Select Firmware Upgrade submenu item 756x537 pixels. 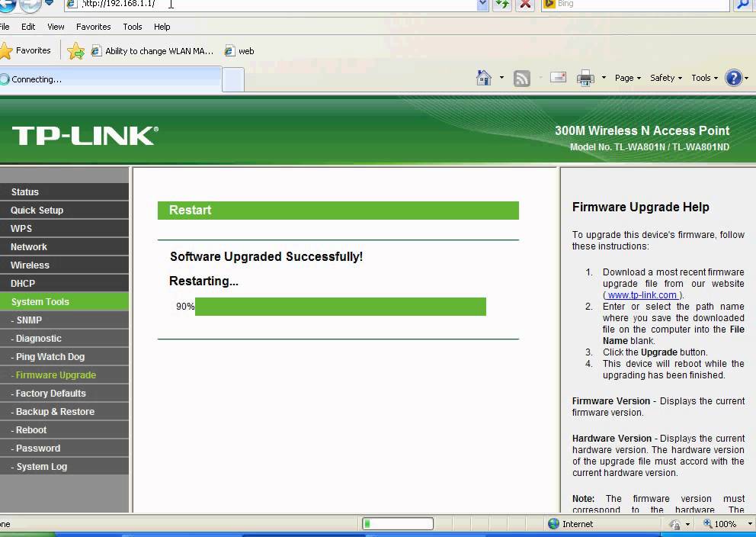point(64,375)
